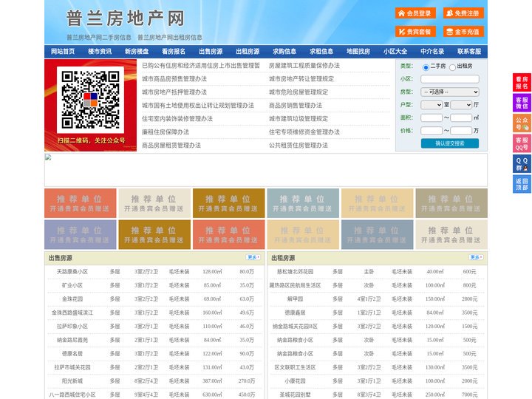Image resolution: width=532 pixels, height=399 pixels.
Task: Open 廉租住房保障办法 link
Action: (x=166, y=132)
